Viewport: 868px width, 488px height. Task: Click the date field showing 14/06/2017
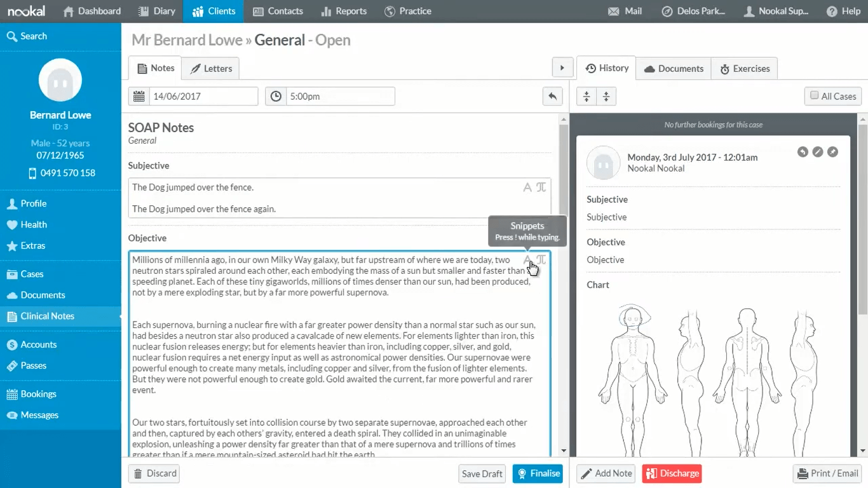[203, 97]
